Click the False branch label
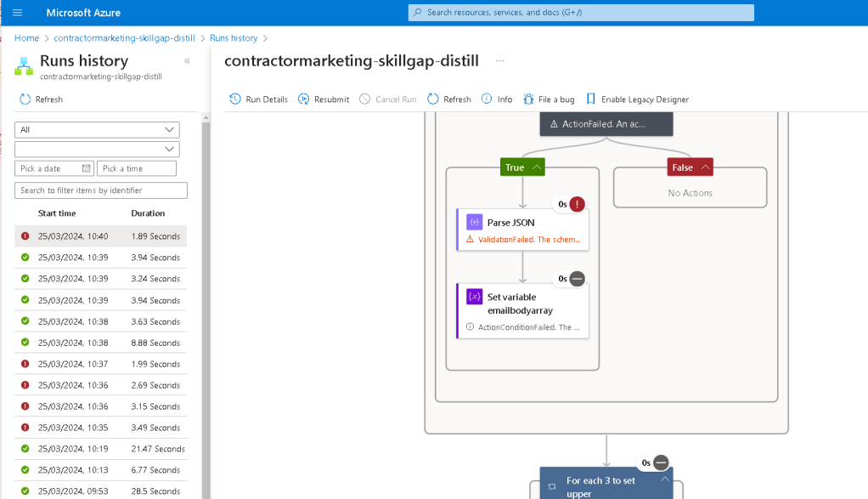The width and height of the screenshot is (868, 499). tap(682, 167)
